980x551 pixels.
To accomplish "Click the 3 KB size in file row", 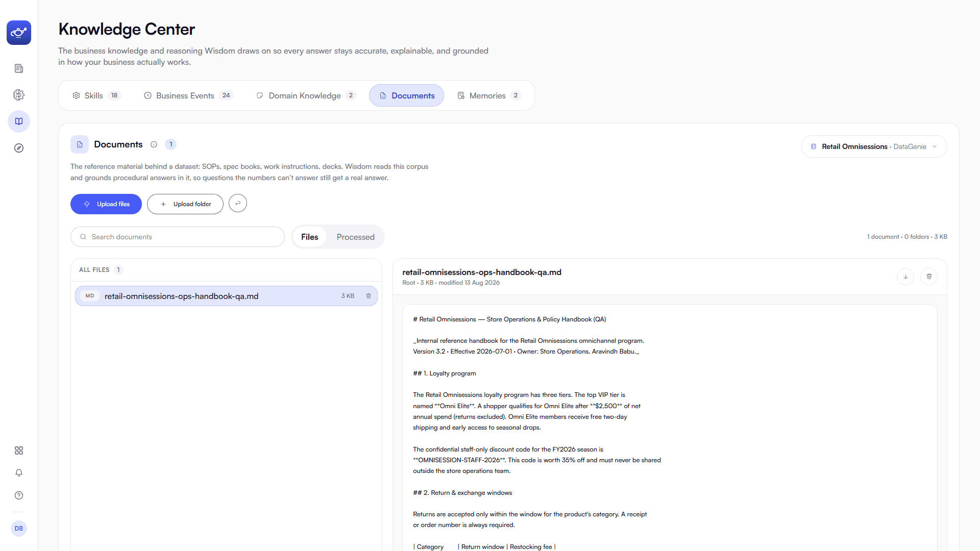I will [x=348, y=296].
